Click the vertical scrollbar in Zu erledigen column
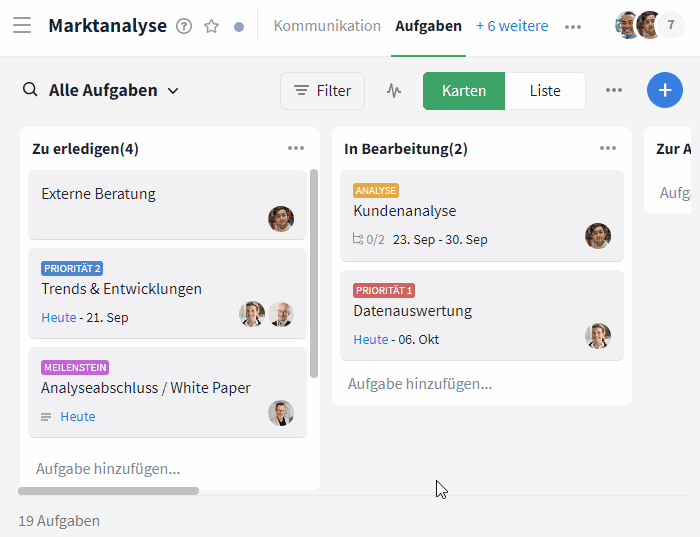The height and width of the screenshot is (537, 700). click(x=314, y=273)
